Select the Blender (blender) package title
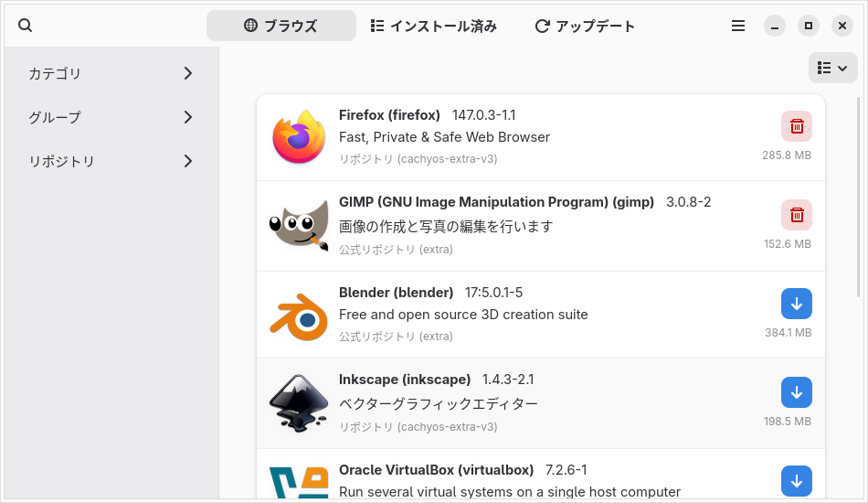Image resolution: width=868 pixels, height=503 pixels. [396, 292]
